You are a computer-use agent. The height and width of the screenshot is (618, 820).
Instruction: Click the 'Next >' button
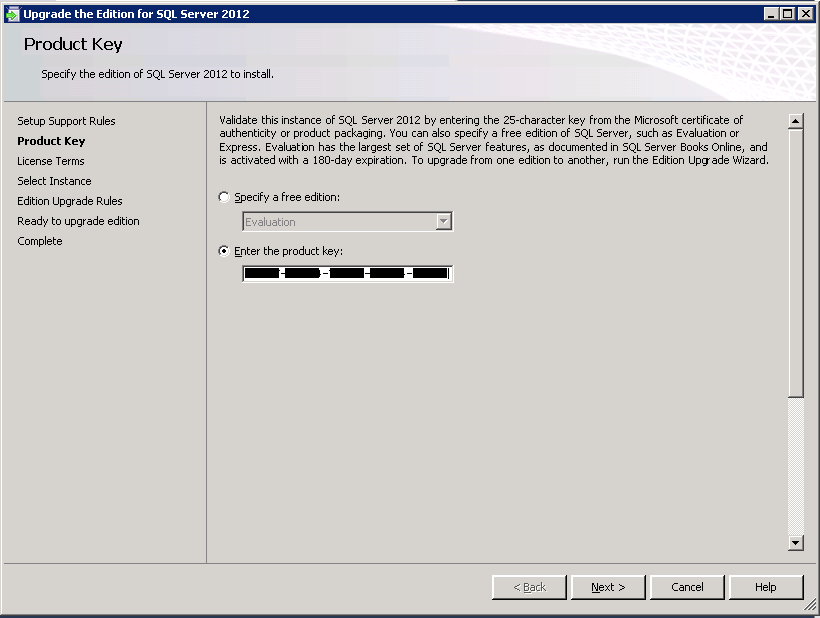(608, 587)
